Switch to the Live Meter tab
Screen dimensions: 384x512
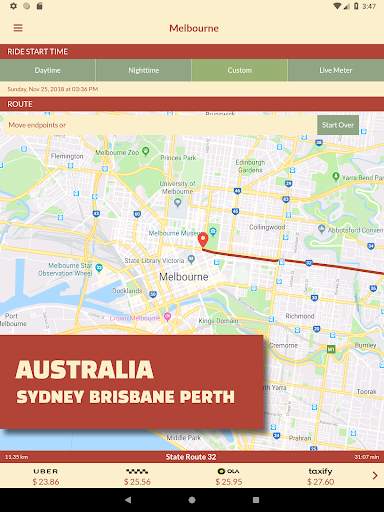coord(336,70)
